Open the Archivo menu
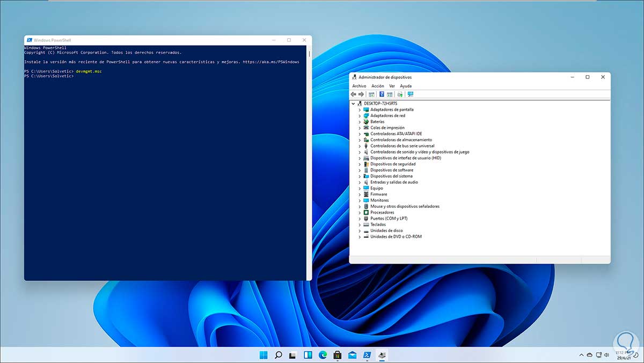644x363 pixels. point(359,86)
